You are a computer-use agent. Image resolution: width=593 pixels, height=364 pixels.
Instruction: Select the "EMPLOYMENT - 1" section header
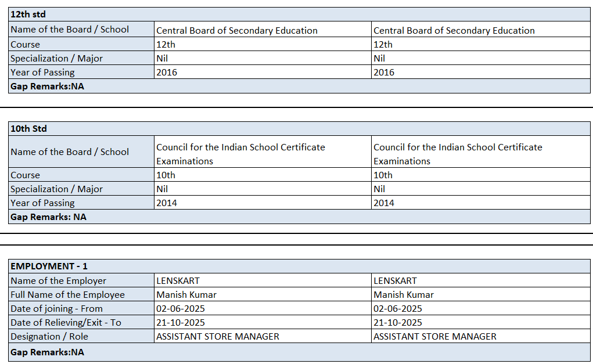[49, 266]
